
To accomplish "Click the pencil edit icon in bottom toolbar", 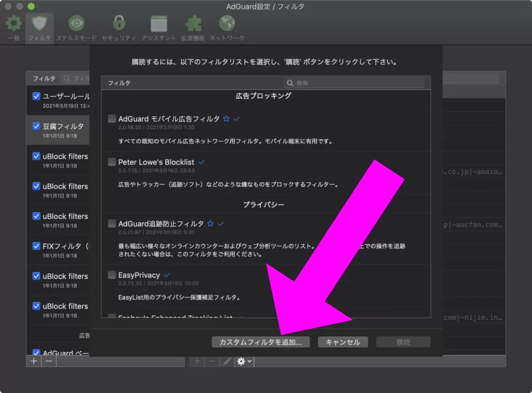I will (x=227, y=361).
